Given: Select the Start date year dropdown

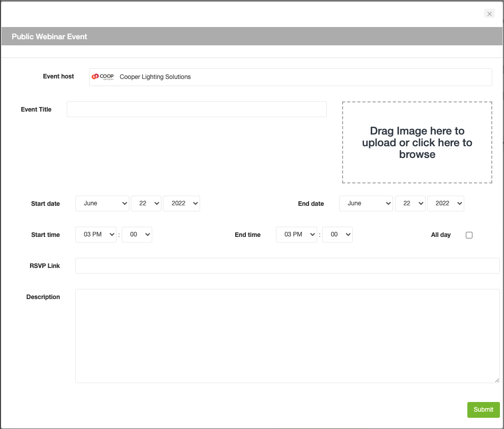Looking at the screenshot, I should tap(181, 203).
